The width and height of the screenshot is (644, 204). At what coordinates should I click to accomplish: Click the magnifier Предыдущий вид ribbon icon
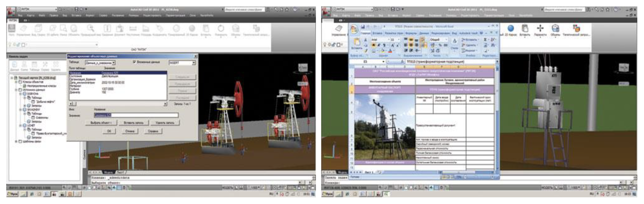(x=90, y=29)
